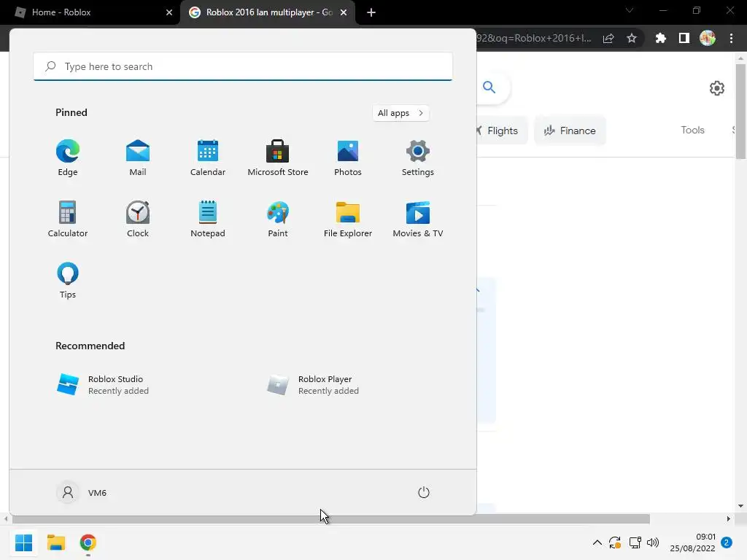Viewport: 747px width, 560px height.
Task: Open Google quick settings gear
Action: (717, 88)
